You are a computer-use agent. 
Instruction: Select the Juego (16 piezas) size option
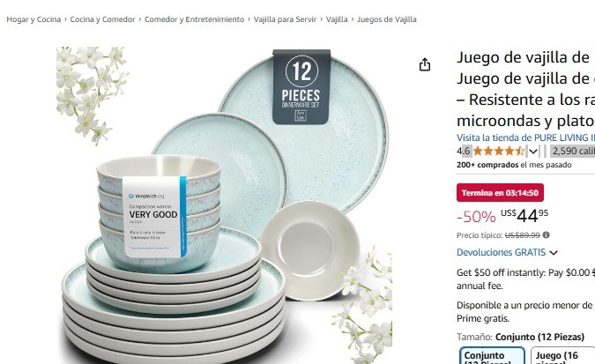(562, 356)
